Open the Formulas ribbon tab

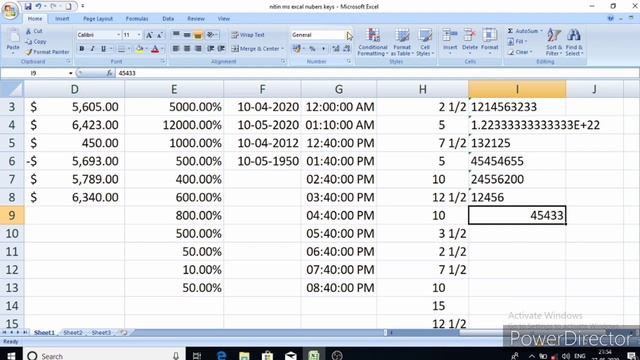click(137, 19)
